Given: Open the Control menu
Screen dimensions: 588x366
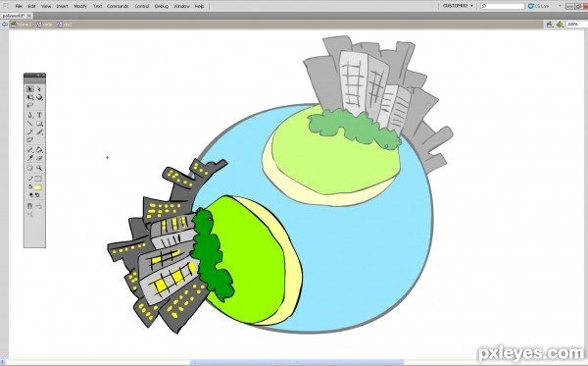Looking at the screenshot, I should point(142,6).
